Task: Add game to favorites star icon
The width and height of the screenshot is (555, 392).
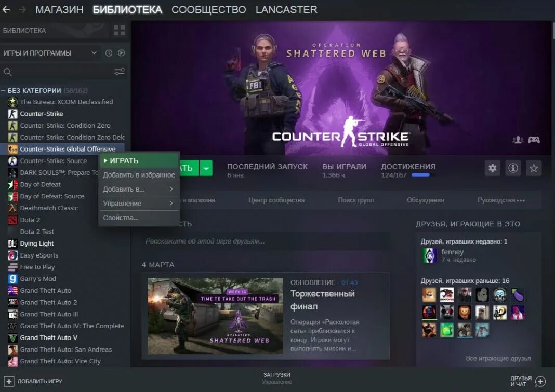Action: (534, 168)
